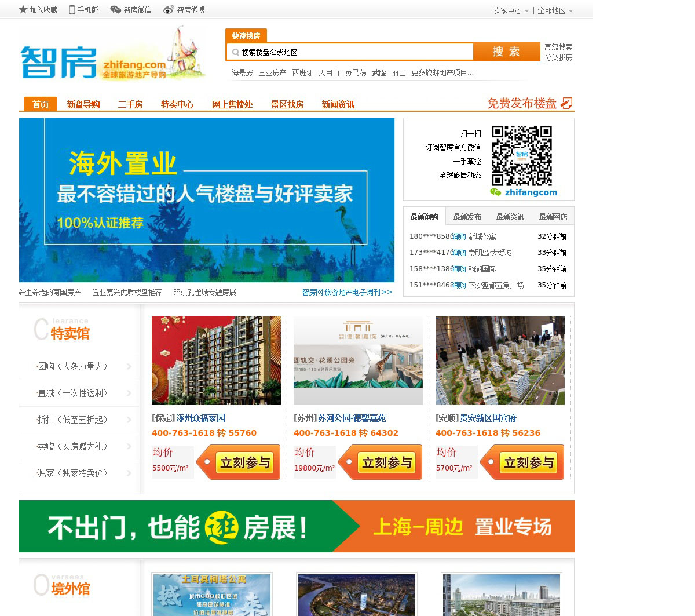Click the 西班牙 quick keyword
Image resolution: width=695 pixels, height=616 pixels.
[302, 72]
